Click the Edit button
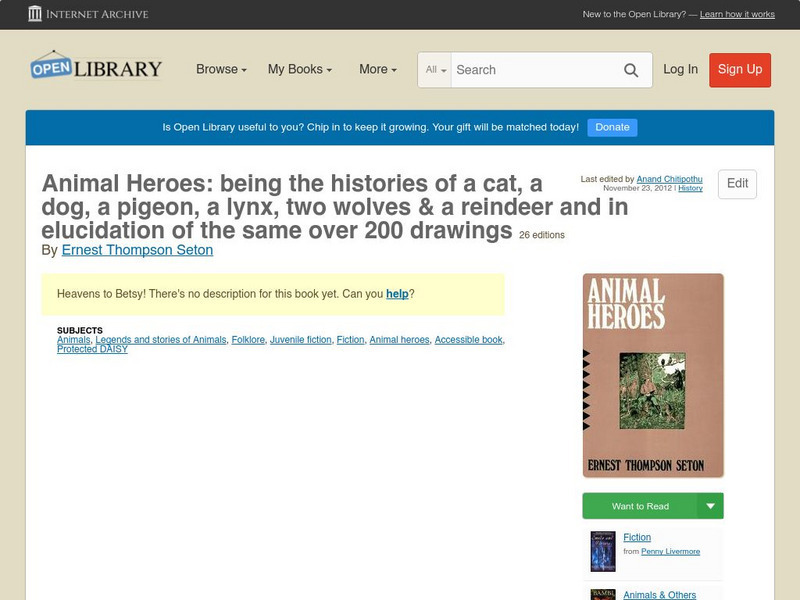The image size is (800, 600). click(737, 184)
